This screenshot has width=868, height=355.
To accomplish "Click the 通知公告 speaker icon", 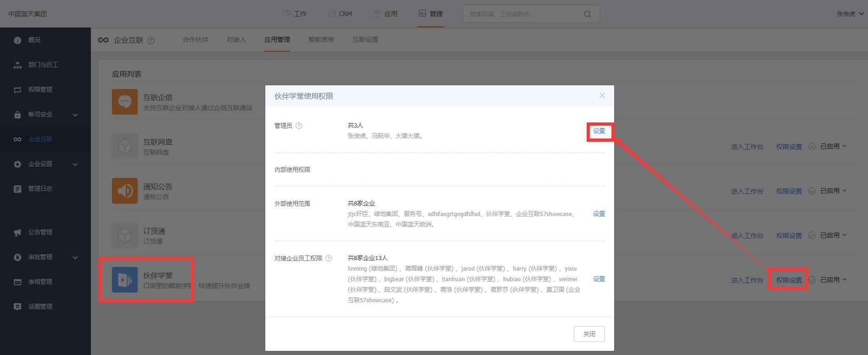I will pos(125,191).
